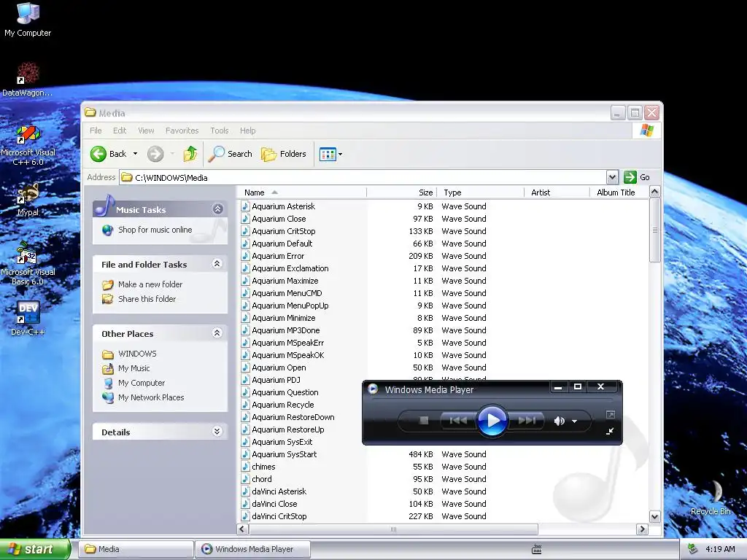Click the Forward arrow toolbar button
The height and width of the screenshot is (560, 747).
tap(155, 154)
